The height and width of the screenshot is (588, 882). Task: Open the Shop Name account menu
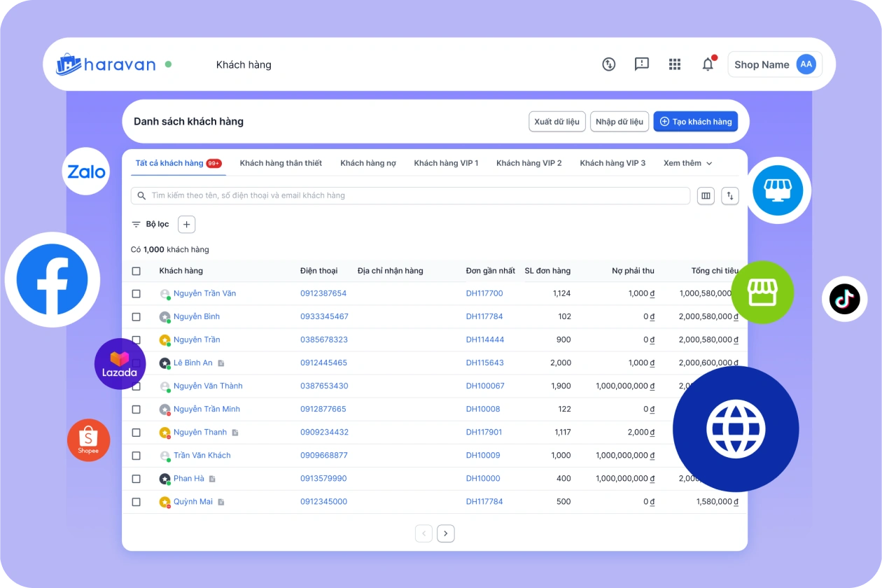[774, 64]
